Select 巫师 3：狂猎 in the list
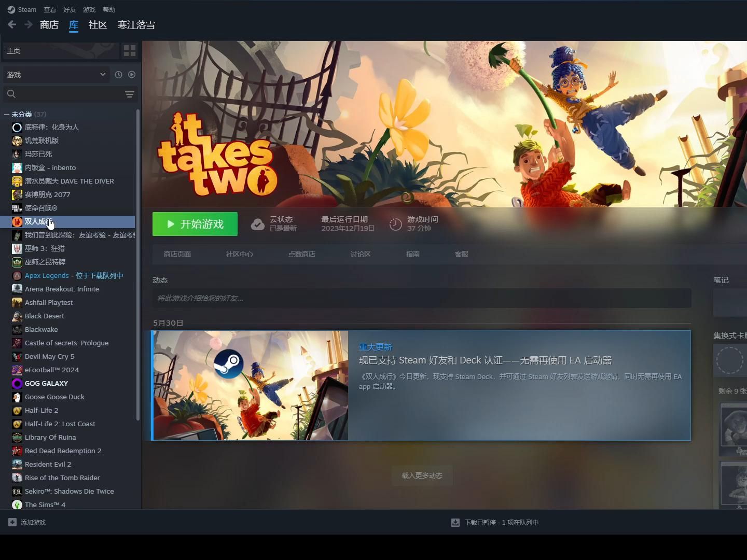 45,248
